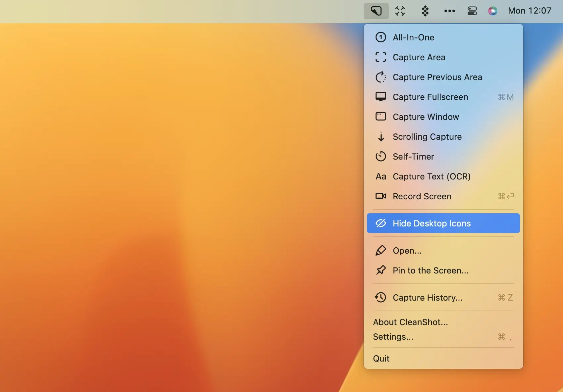This screenshot has height=392, width=563.
Task: Select the Capture Window option
Action: click(x=443, y=117)
